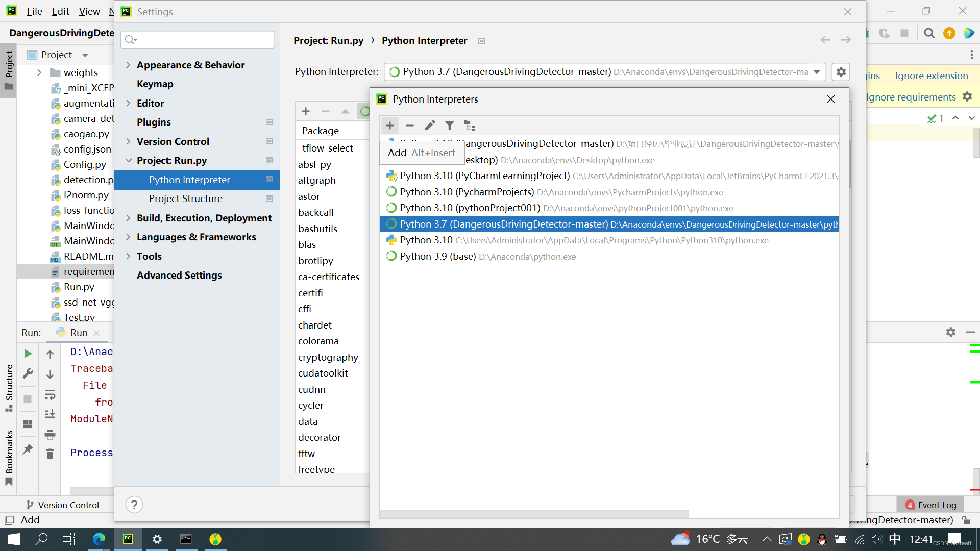Open the Event Log
This screenshot has width=980, height=551.
930,505
